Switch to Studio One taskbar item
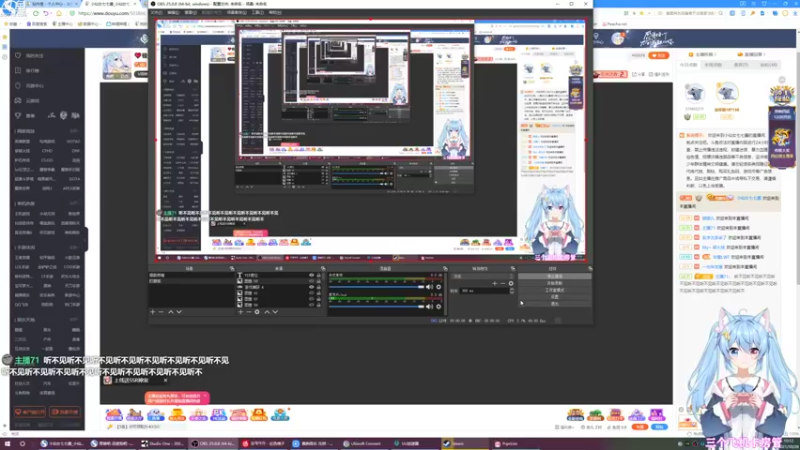 (x=163, y=444)
